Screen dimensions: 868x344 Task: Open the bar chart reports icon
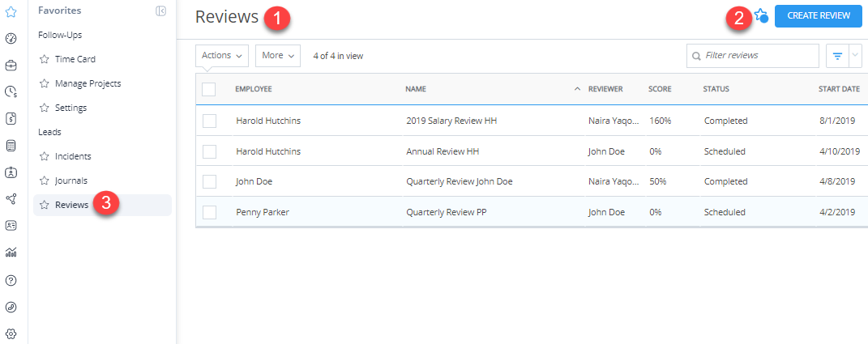(11, 253)
